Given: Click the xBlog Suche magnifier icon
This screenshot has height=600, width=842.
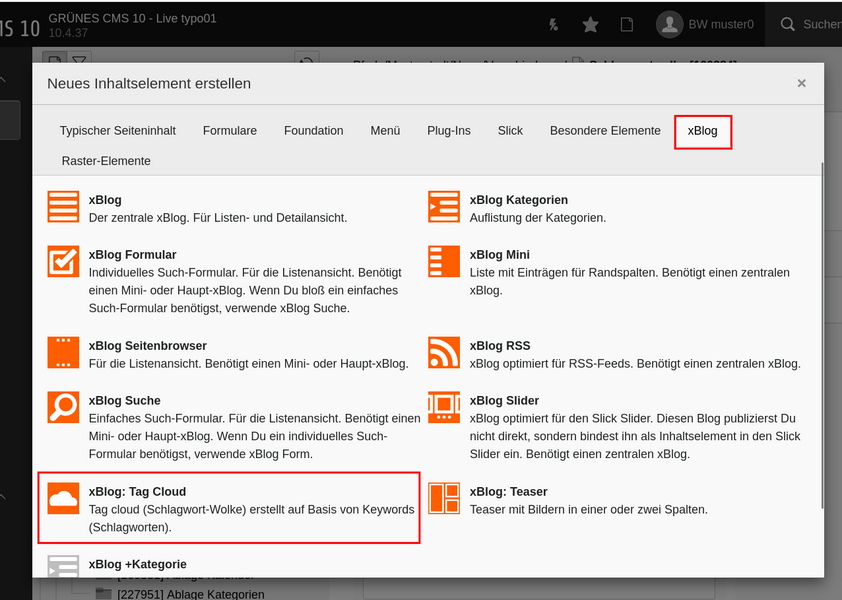Looking at the screenshot, I should click(63, 407).
